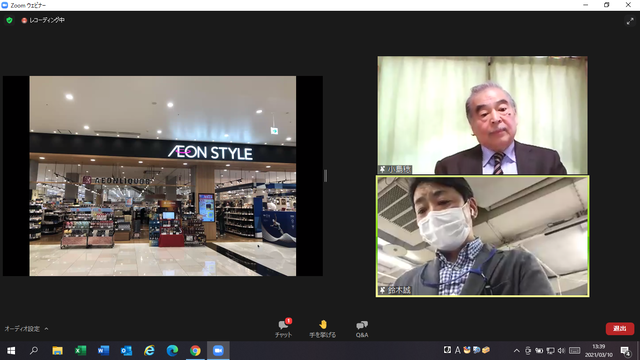This screenshot has height=360, width=640.
Task: Show hidden system tray icons
Action: (x=516, y=351)
